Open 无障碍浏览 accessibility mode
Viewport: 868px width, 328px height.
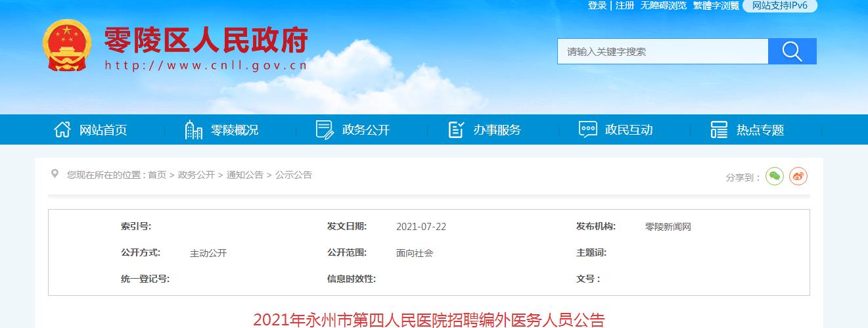point(664,5)
